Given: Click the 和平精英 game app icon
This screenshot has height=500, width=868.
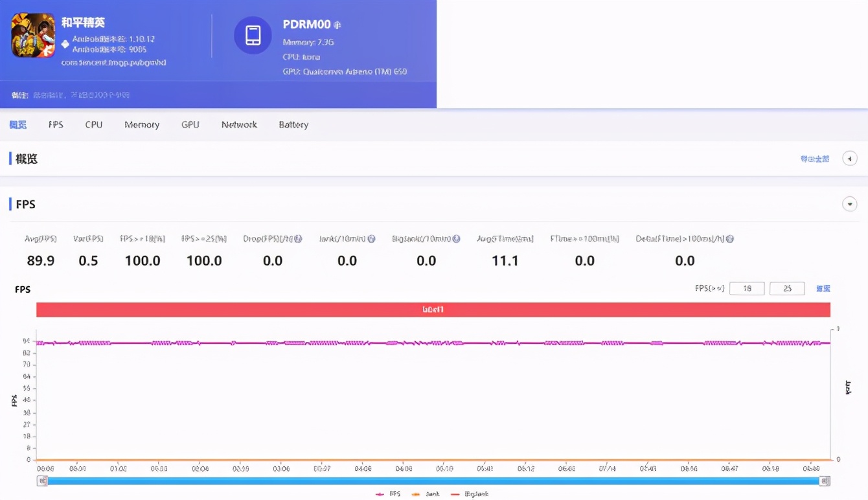Looking at the screenshot, I should coord(33,35).
